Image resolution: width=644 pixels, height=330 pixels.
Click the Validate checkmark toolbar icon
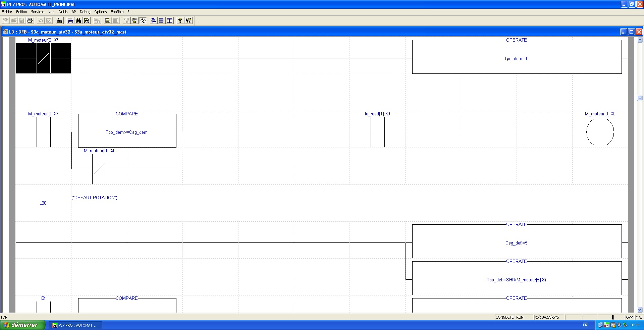[x=49, y=21]
